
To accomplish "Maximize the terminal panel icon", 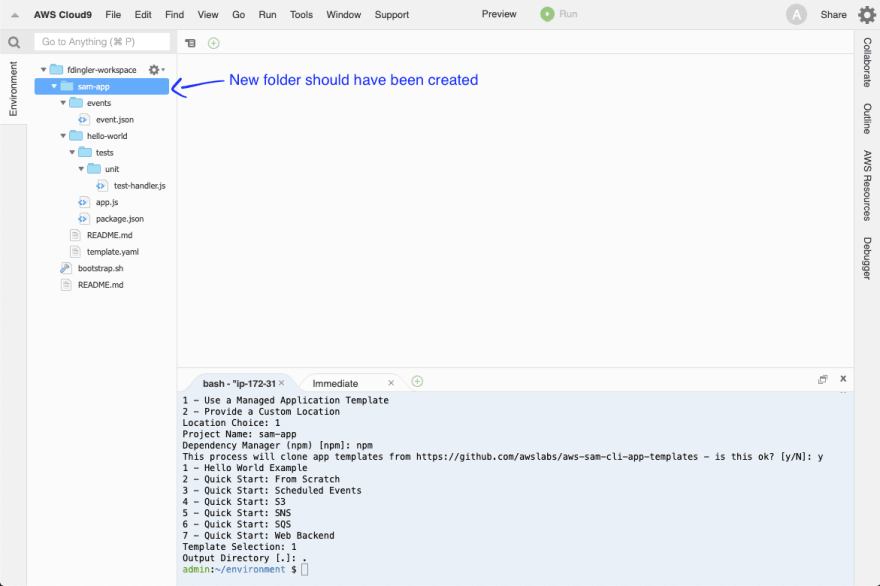I will click(823, 379).
